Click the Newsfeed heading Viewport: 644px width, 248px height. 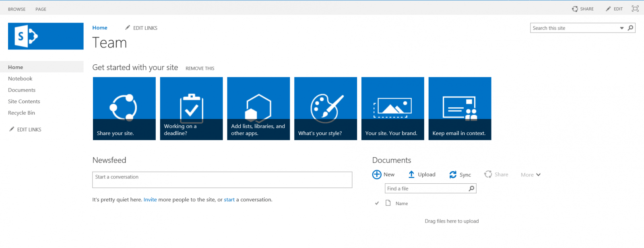click(109, 160)
